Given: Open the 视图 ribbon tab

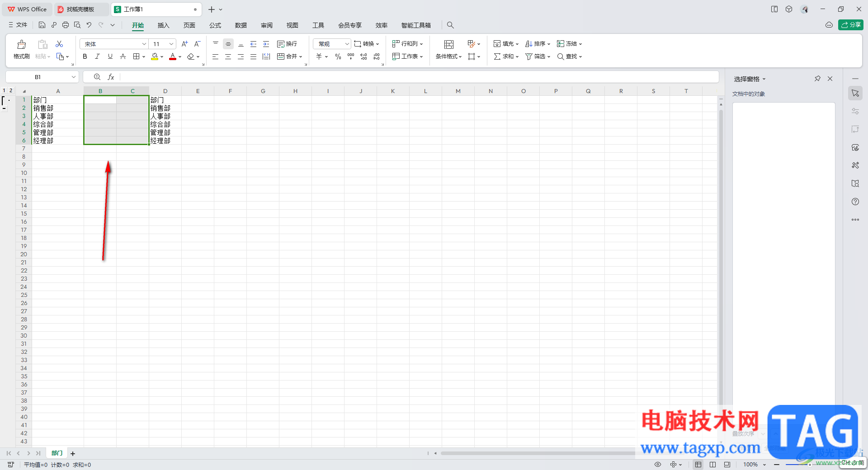Looking at the screenshot, I should pos(292,25).
